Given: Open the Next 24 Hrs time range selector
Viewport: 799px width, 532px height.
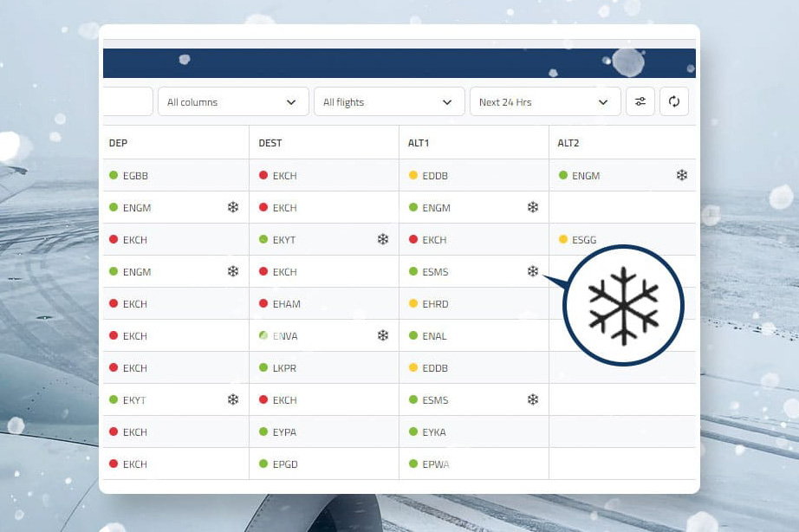Looking at the screenshot, I should pos(544,101).
